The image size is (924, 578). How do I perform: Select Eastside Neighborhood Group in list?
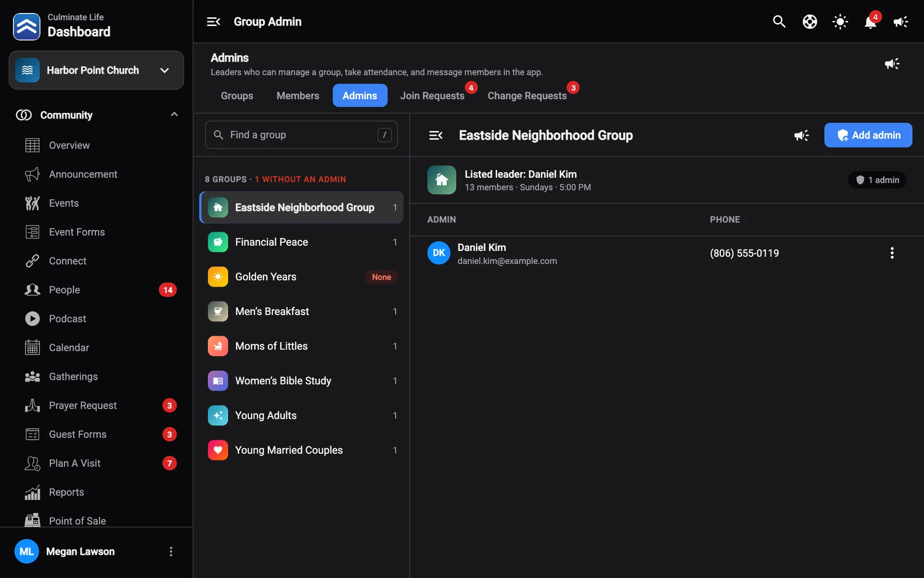point(301,207)
